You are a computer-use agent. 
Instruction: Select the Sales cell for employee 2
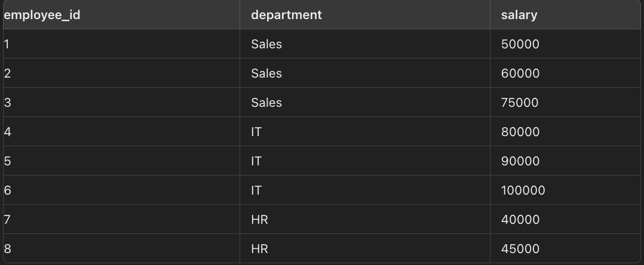(x=266, y=73)
